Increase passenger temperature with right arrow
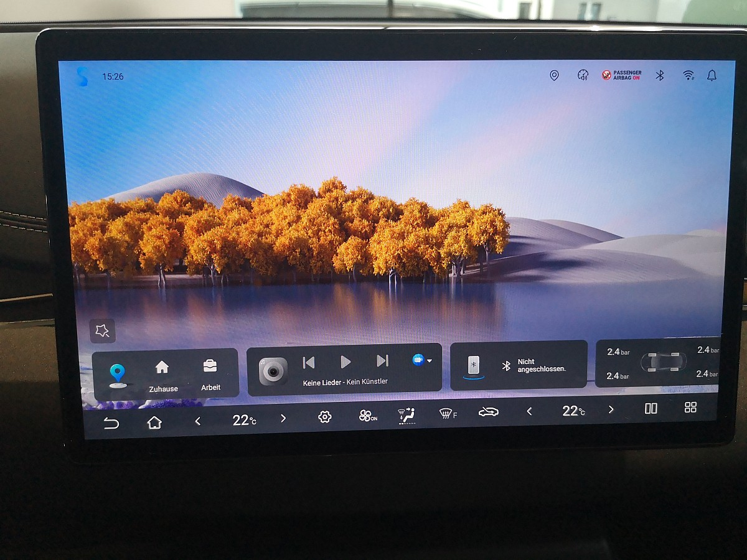The width and height of the screenshot is (747, 560). 611,409
